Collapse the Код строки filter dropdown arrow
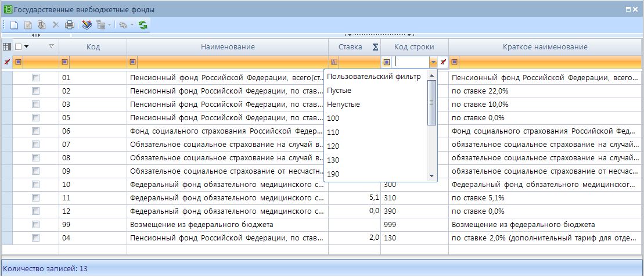This screenshot has height=277, width=644. click(433, 62)
